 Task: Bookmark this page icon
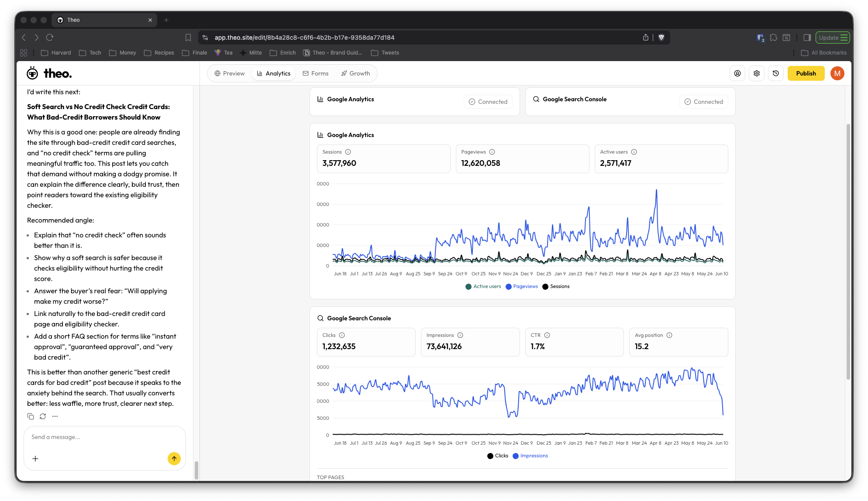click(x=188, y=38)
